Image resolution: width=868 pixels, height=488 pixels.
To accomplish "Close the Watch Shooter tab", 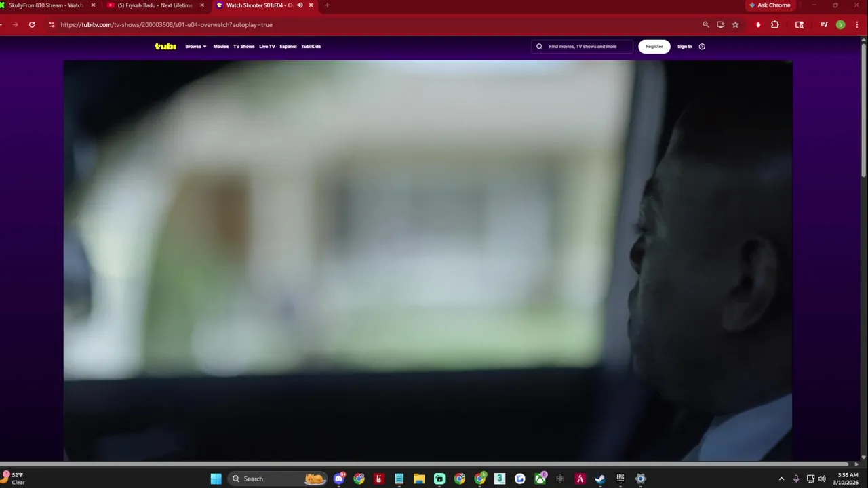I will [x=311, y=5].
